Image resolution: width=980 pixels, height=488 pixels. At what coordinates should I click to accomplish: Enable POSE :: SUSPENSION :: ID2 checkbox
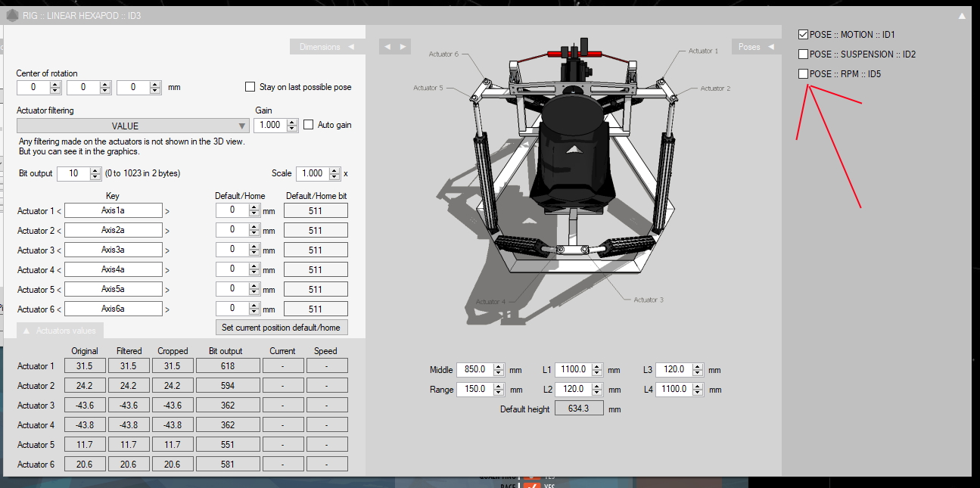[803, 54]
